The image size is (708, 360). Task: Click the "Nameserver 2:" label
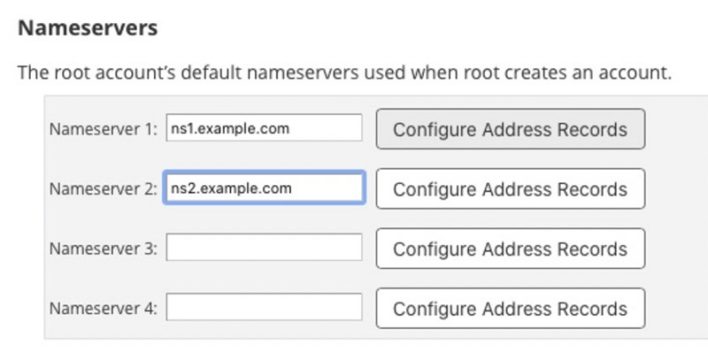click(x=103, y=189)
